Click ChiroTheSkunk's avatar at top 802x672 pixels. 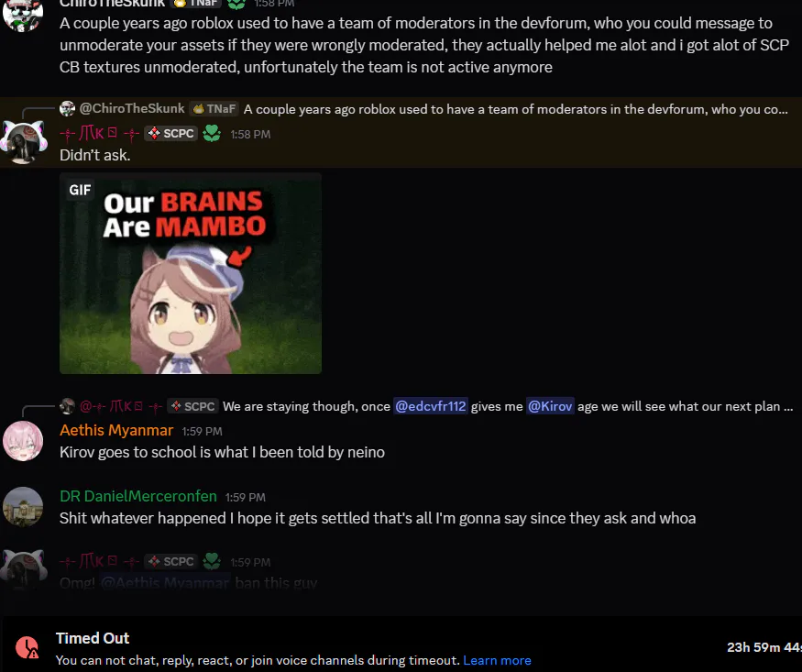[x=23, y=15]
